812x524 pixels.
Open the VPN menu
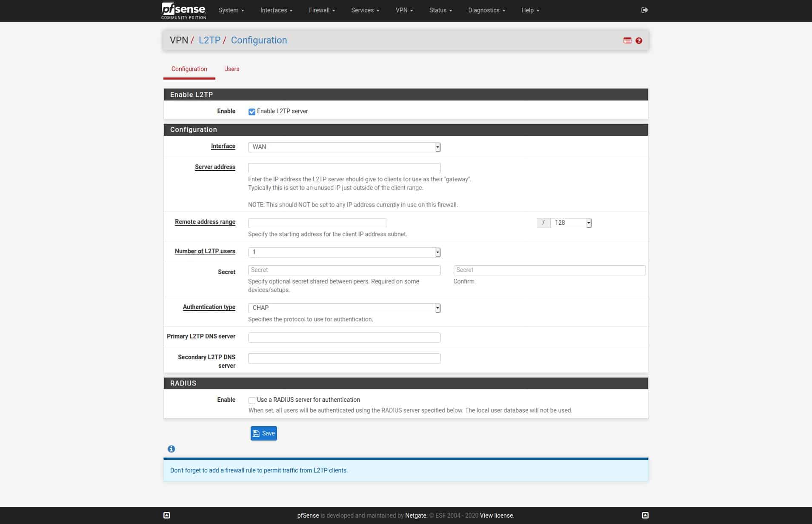[404, 10]
